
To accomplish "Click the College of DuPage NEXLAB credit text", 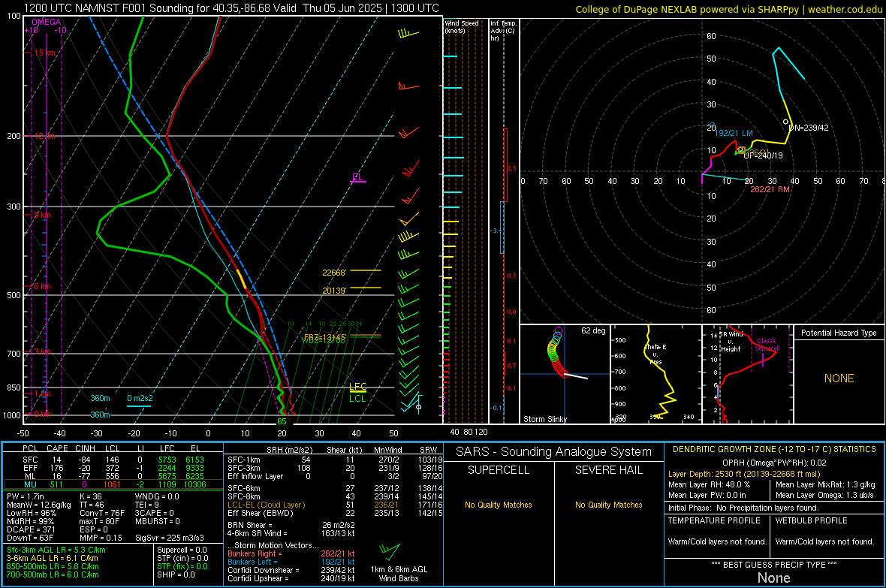I will (728, 9).
